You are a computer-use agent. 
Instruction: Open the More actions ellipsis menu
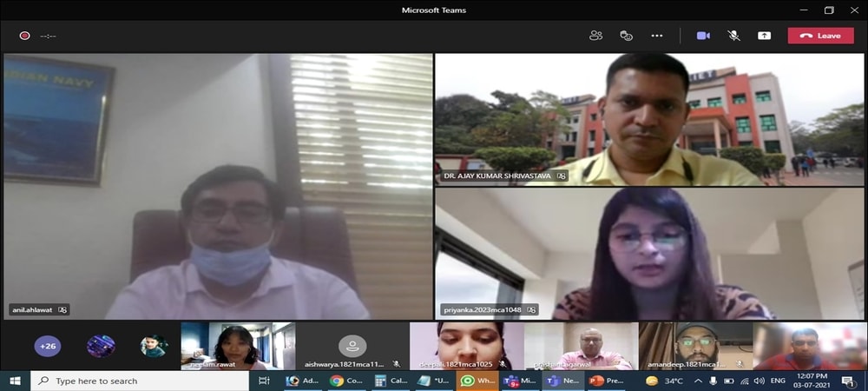pyautogui.click(x=657, y=36)
